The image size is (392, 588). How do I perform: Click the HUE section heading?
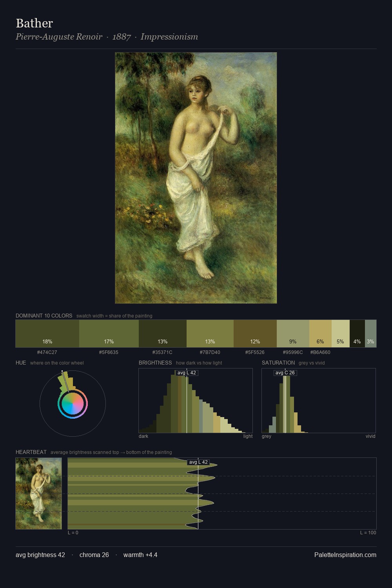pos(21,363)
